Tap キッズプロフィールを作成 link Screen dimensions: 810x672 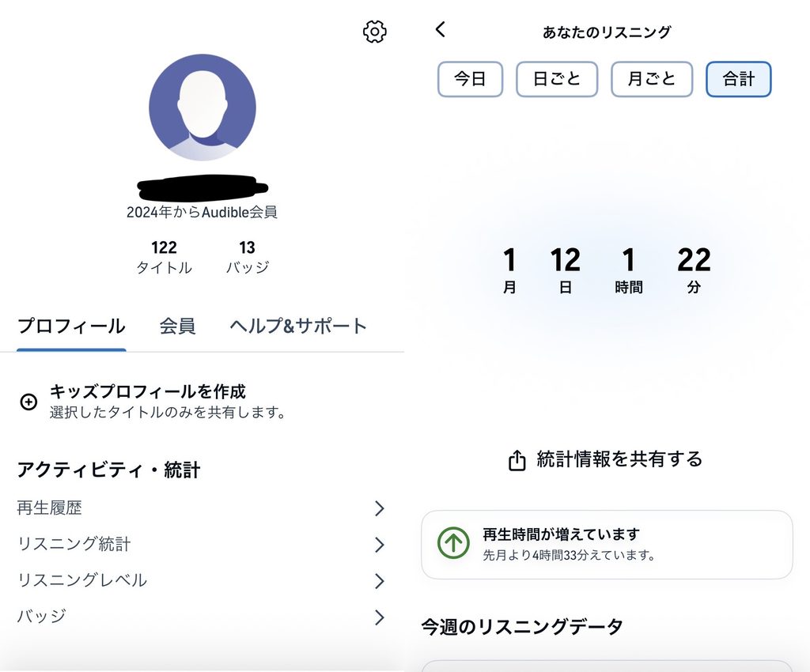(x=148, y=391)
